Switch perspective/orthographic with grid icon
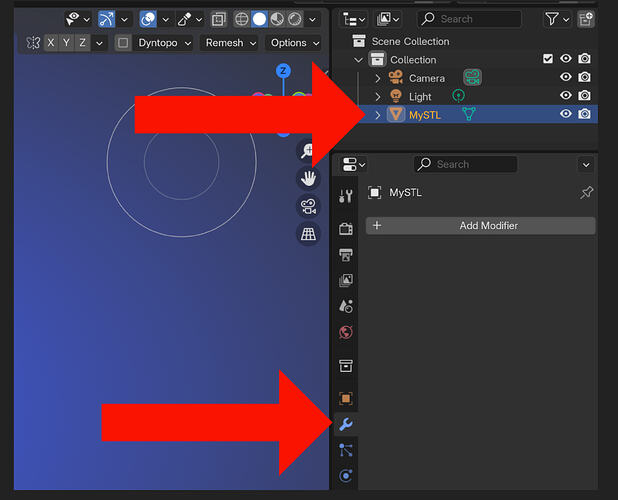The height and width of the screenshot is (500, 618). pyautogui.click(x=308, y=234)
